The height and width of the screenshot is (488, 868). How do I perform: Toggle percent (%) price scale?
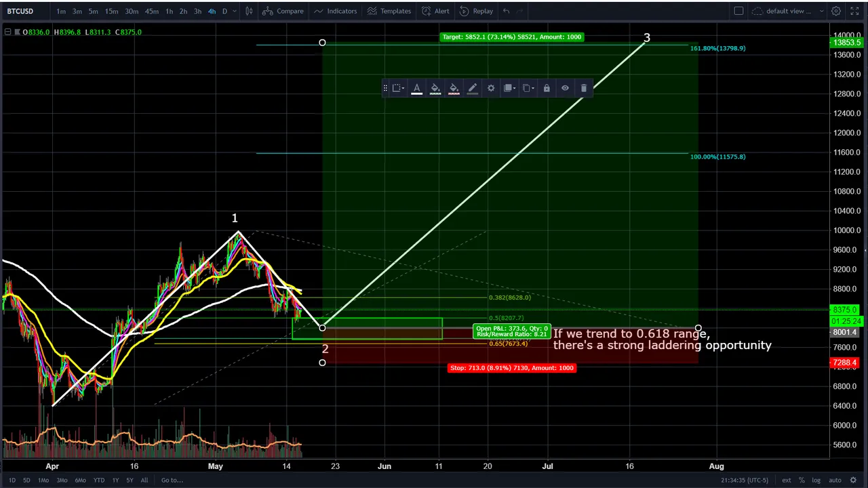coord(802,480)
